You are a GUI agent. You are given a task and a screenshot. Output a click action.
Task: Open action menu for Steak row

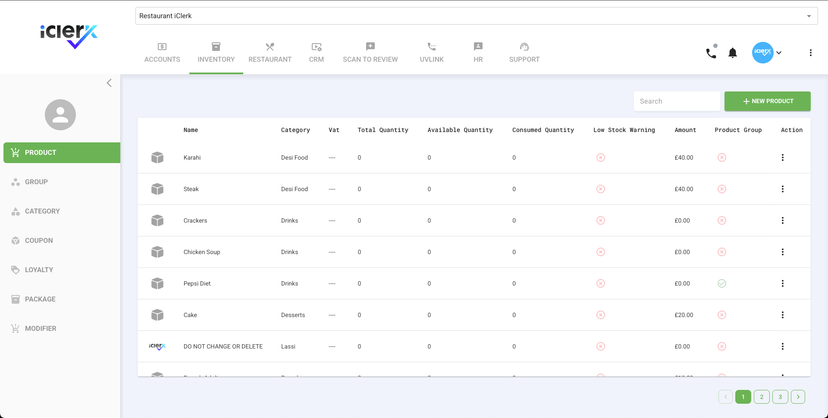click(782, 189)
